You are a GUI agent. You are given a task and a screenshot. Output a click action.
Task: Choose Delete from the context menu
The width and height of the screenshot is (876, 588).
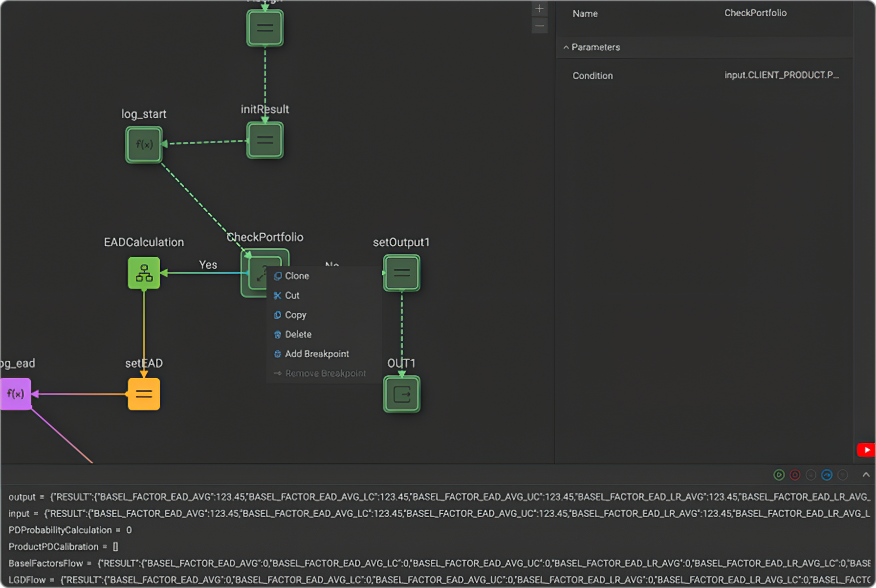point(324,335)
